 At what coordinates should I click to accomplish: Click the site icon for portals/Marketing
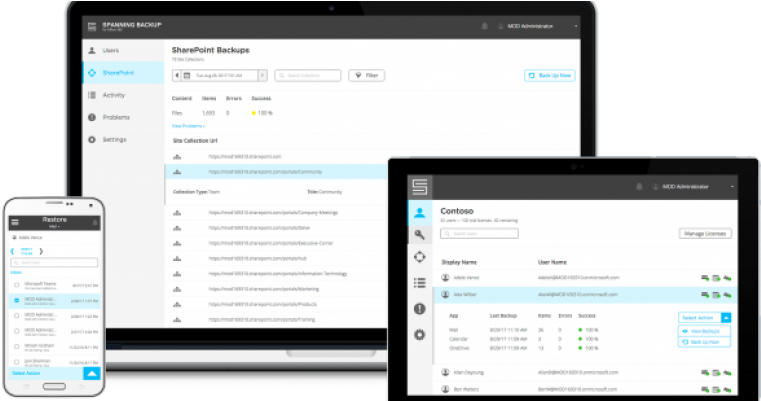[x=177, y=289]
